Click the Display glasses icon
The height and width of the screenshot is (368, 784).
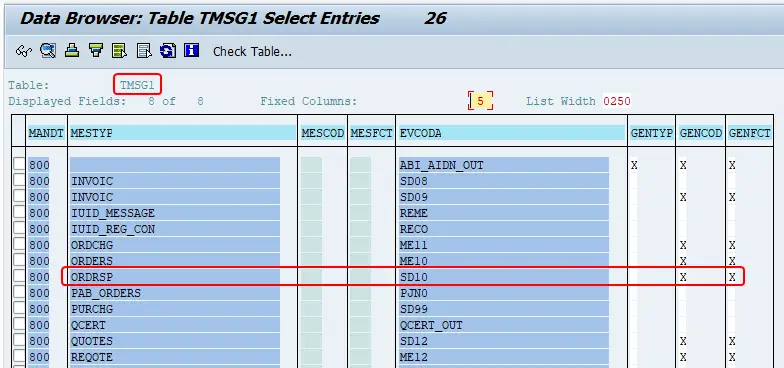pyautogui.click(x=24, y=51)
